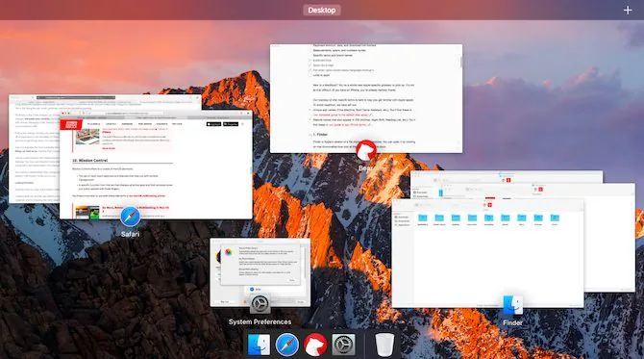Open Finder from the Dock

[260, 345]
